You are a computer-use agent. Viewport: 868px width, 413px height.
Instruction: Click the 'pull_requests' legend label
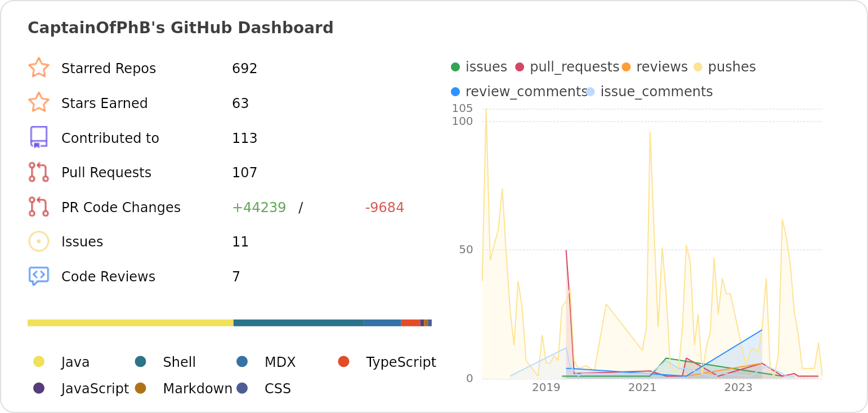[x=574, y=68]
